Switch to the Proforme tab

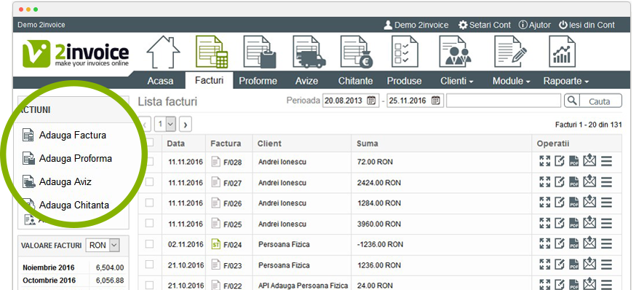click(258, 81)
